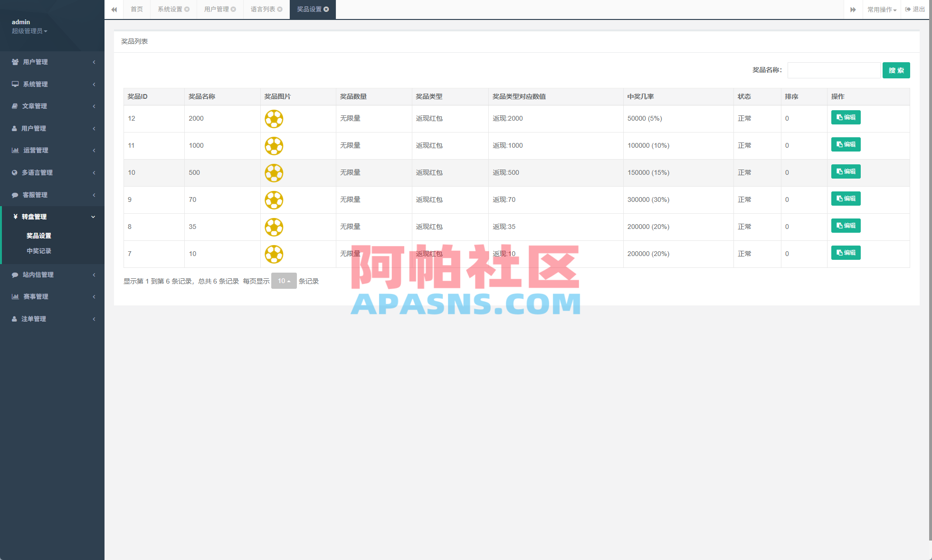Select the 多语言管理 globe icon
The image size is (932, 560).
point(14,172)
